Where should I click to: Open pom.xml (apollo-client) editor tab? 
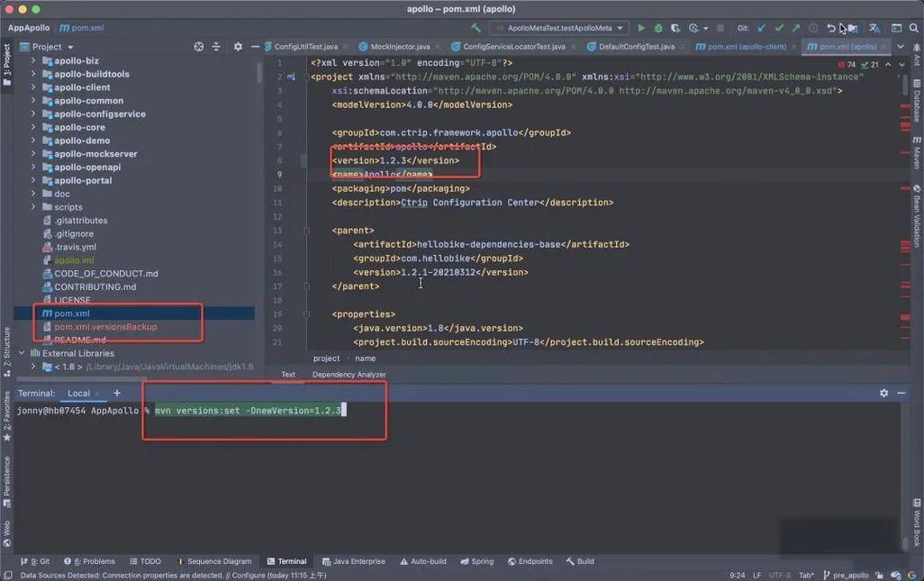point(746,47)
